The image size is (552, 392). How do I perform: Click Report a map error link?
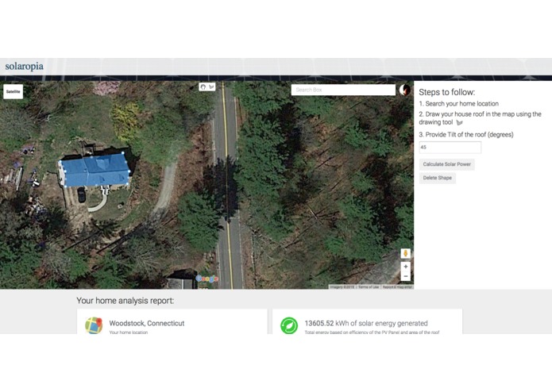pos(397,287)
